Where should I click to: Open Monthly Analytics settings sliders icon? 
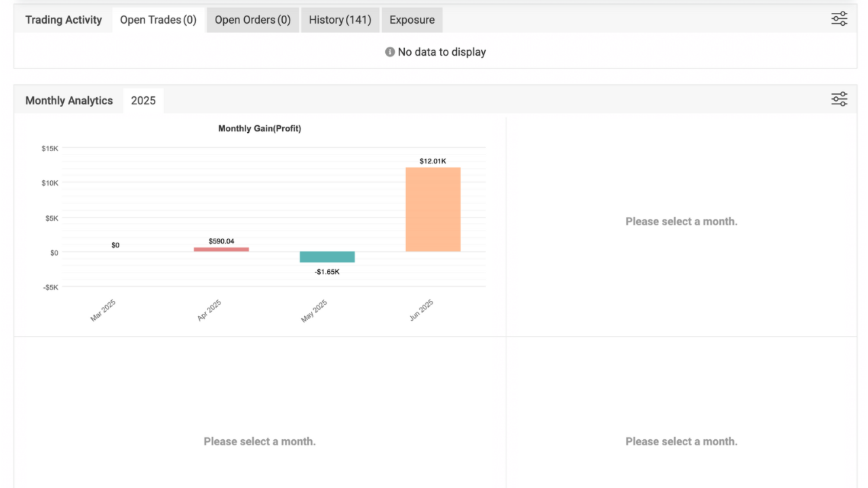(x=840, y=100)
